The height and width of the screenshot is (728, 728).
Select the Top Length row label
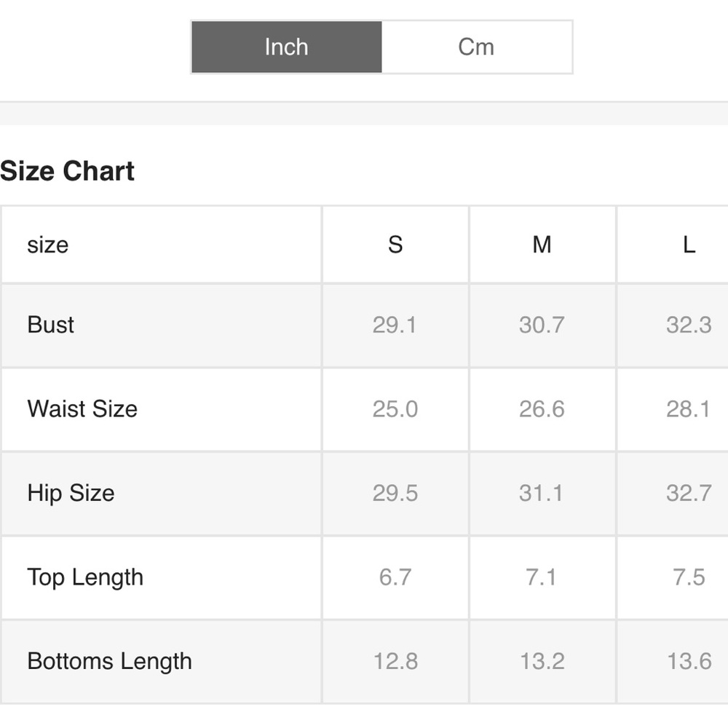pos(85,577)
